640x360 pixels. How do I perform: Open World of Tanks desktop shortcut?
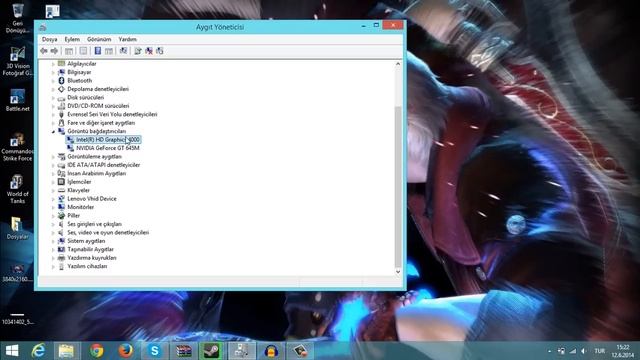click(x=17, y=189)
